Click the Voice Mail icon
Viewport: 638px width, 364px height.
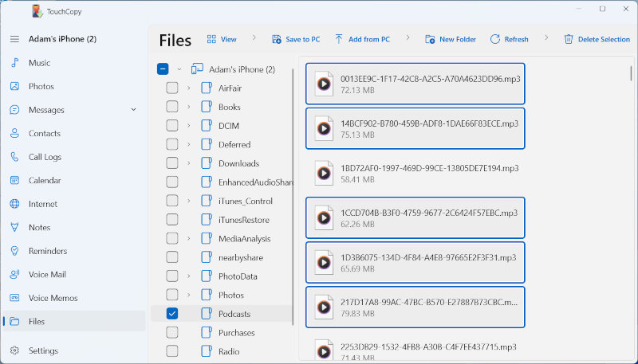14,275
